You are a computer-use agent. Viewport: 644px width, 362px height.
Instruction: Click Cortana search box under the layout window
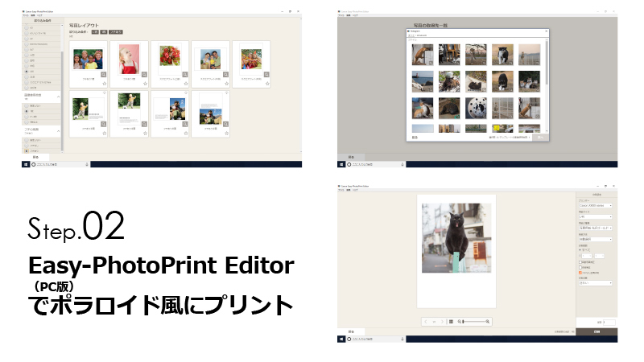pos(60,164)
